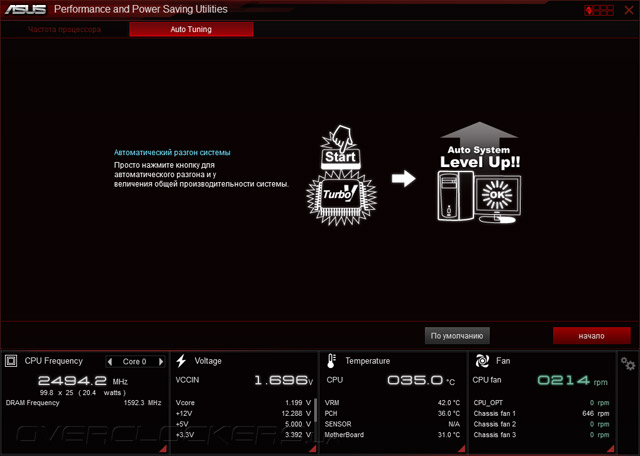Image resolution: width=640 pixels, height=456 pixels.
Task: Click the Chassis fan 2 row
Action: 541,424
